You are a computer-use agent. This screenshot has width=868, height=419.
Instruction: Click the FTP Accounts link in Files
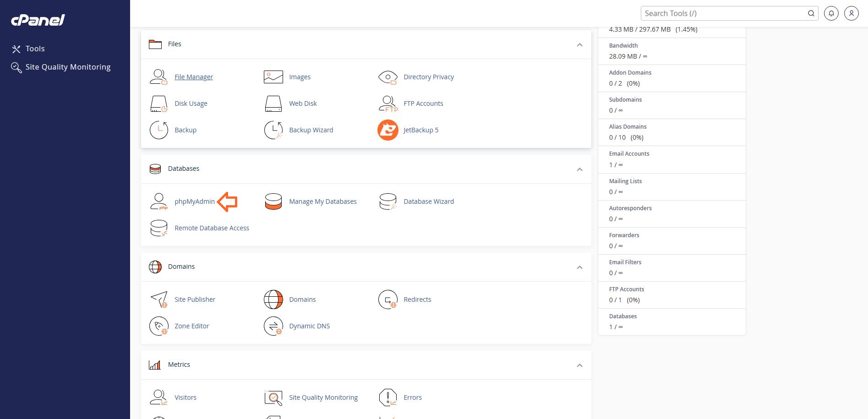(x=423, y=103)
